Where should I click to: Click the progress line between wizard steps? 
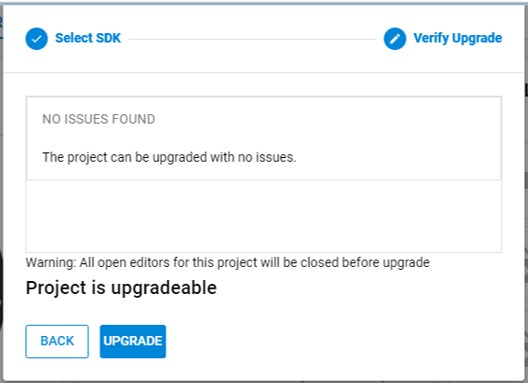point(252,39)
